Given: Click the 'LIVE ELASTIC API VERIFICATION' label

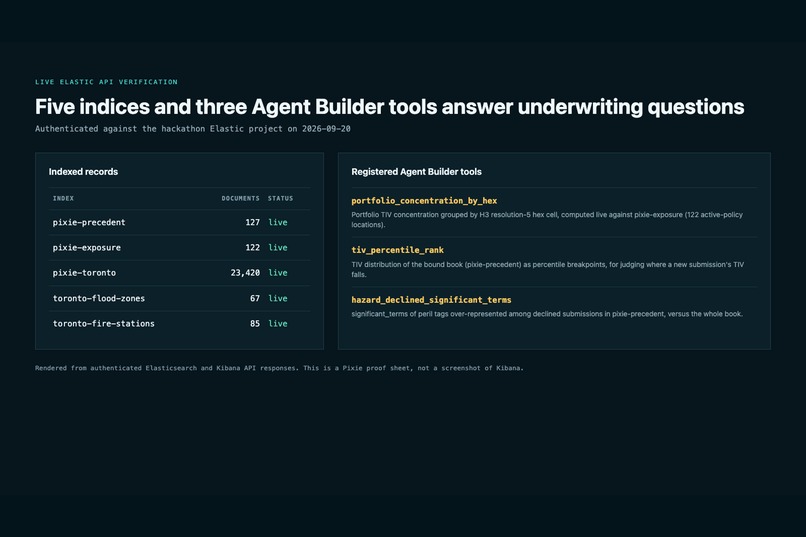Looking at the screenshot, I should (106, 82).
